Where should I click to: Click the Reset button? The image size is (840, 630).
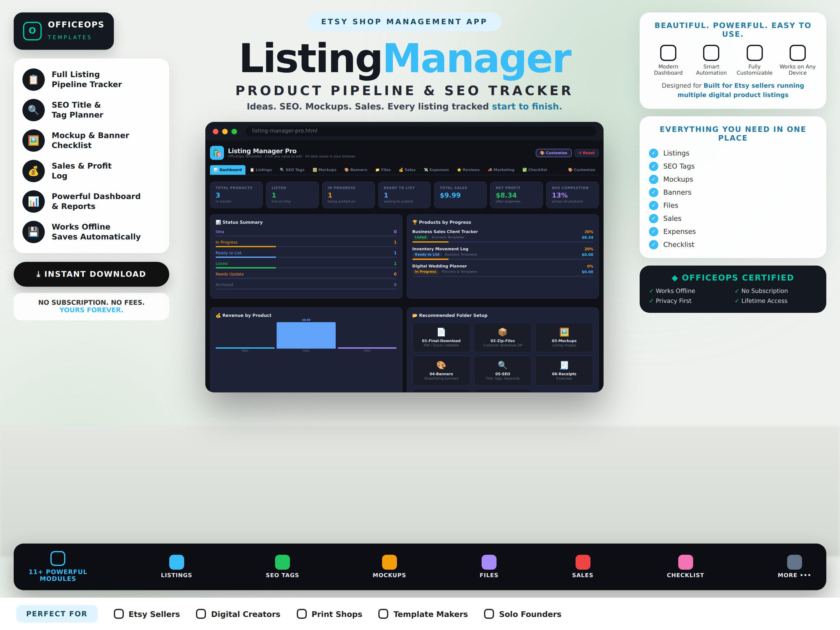coord(586,153)
